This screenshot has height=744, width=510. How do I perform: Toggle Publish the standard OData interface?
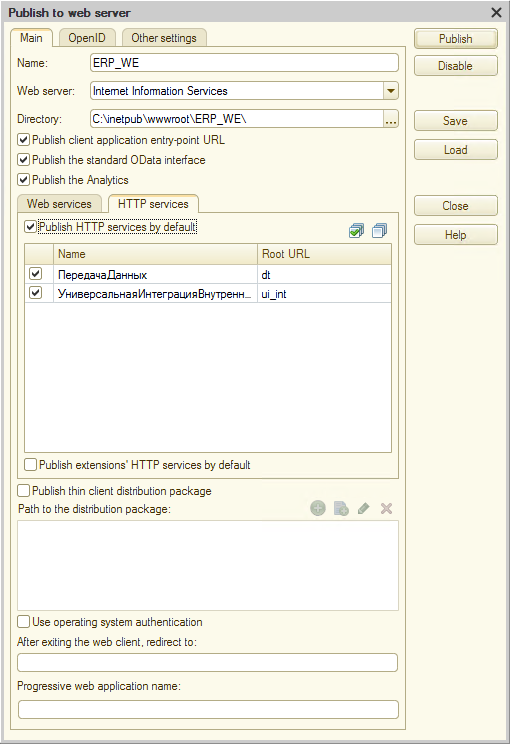[x=23, y=160]
